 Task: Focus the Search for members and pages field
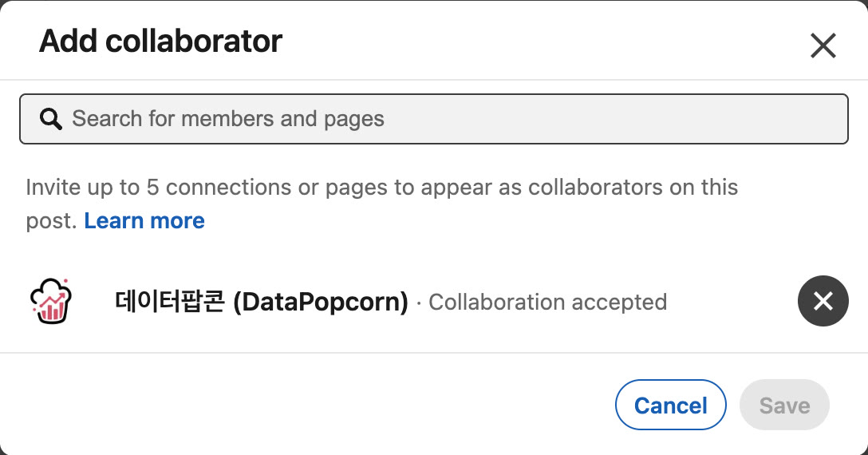[x=434, y=119]
